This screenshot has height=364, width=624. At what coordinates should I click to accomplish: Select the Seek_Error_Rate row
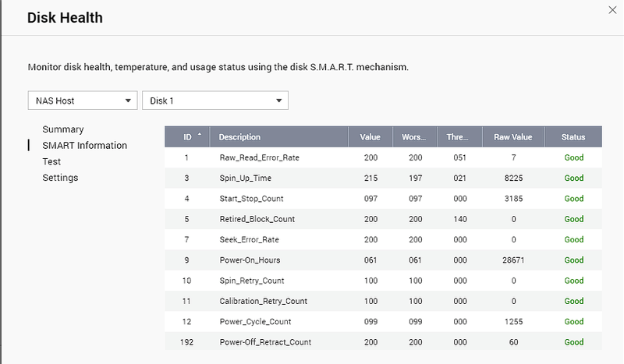click(249, 239)
